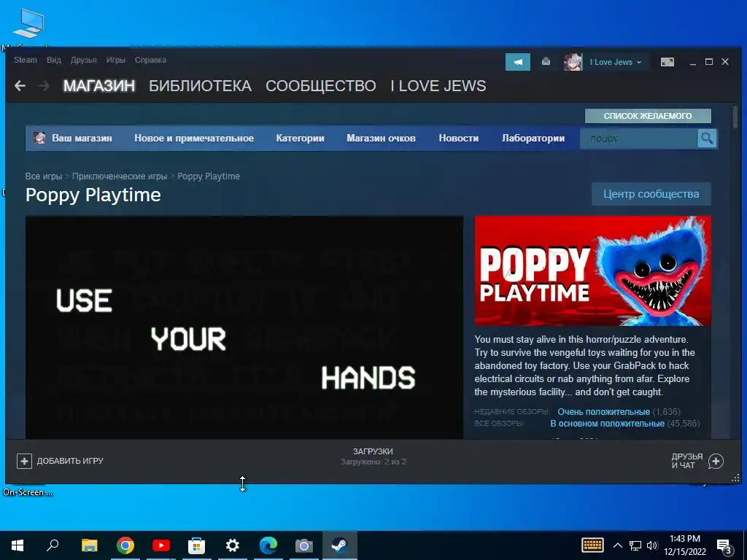Open YouTube app from taskbar

click(161, 545)
